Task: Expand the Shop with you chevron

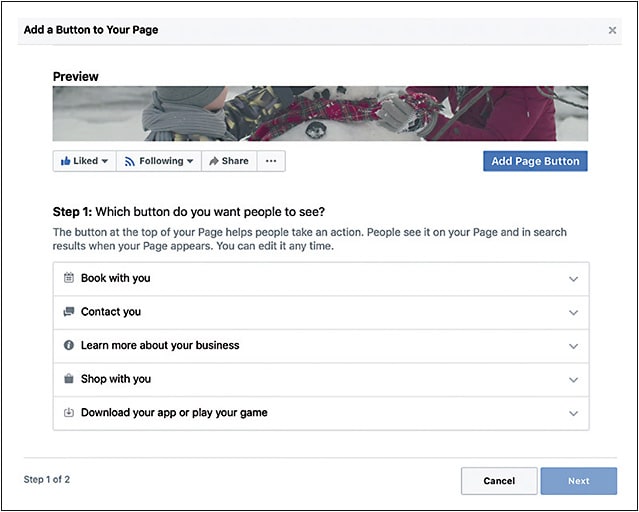Action: (x=573, y=380)
